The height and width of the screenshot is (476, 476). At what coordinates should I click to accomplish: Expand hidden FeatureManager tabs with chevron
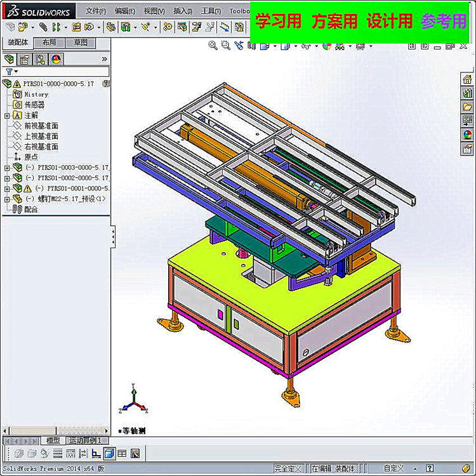click(105, 59)
